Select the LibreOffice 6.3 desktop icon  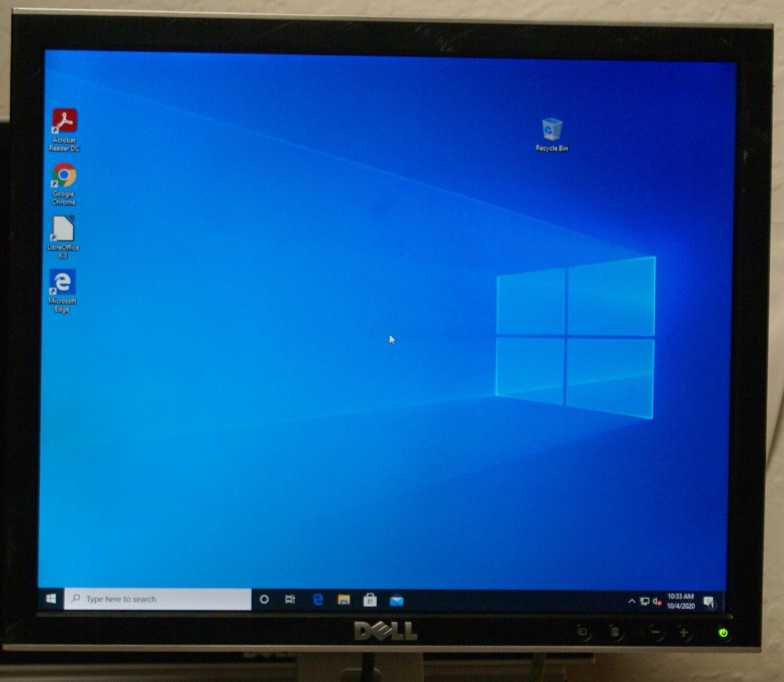tap(63, 238)
